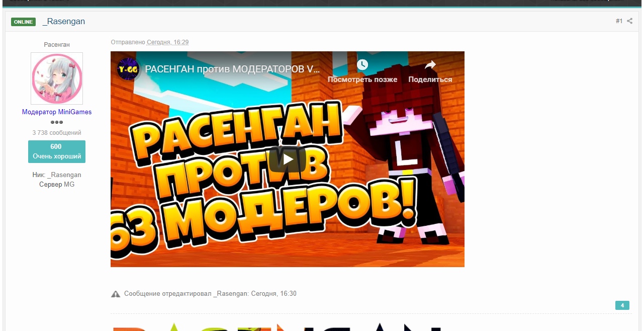This screenshot has height=331, width=644.
Task: Click the Модератор MiniGames group label
Action: (x=57, y=112)
